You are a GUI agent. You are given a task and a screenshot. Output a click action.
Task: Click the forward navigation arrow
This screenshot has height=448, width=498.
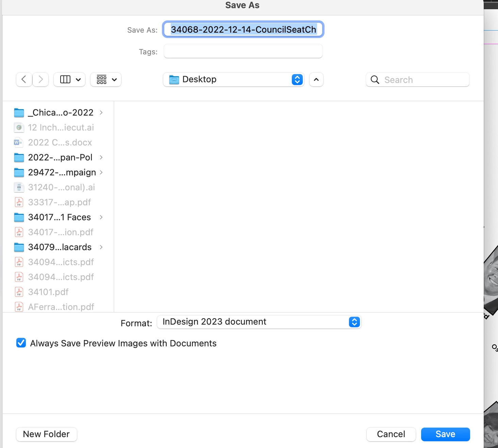(40, 80)
